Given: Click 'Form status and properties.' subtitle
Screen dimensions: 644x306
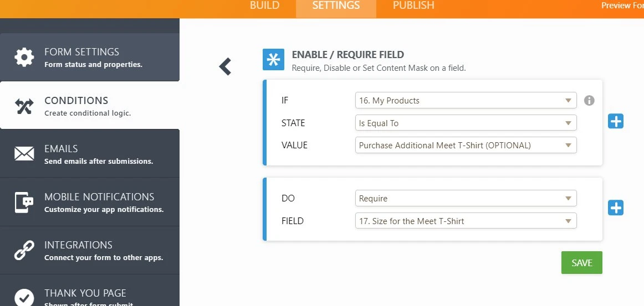Looking at the screenshot, I should (x=93, y=65).
